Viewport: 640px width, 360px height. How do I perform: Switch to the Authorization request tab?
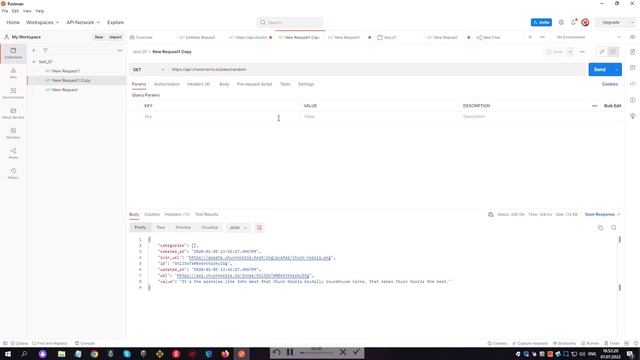(x=167, y=84)
